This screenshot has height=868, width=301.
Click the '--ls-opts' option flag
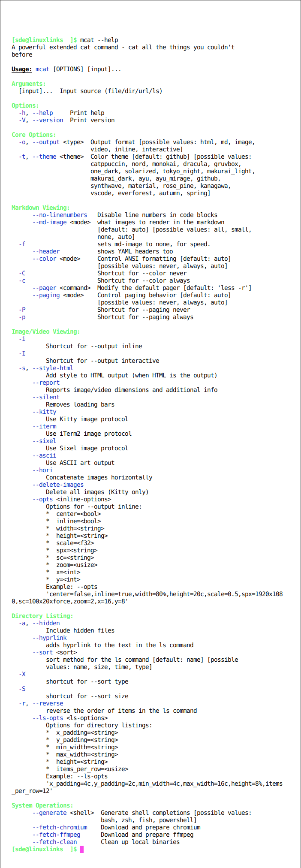tap(48, 718)
